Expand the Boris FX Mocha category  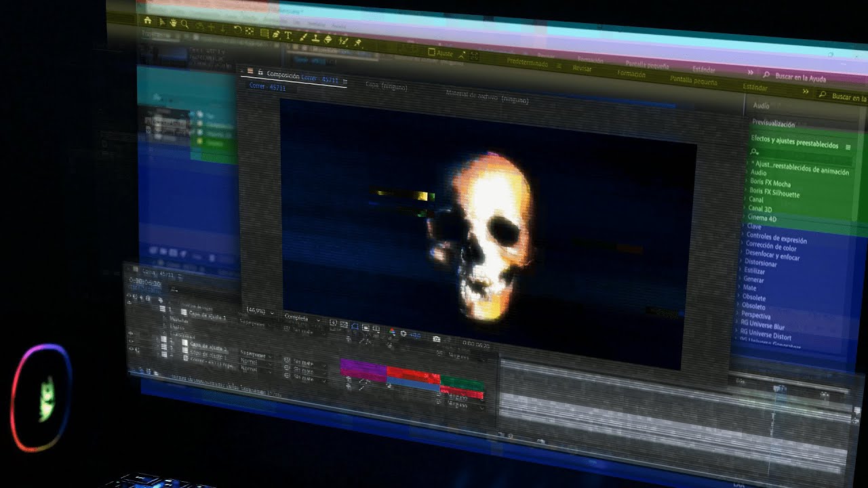point(770,183)
